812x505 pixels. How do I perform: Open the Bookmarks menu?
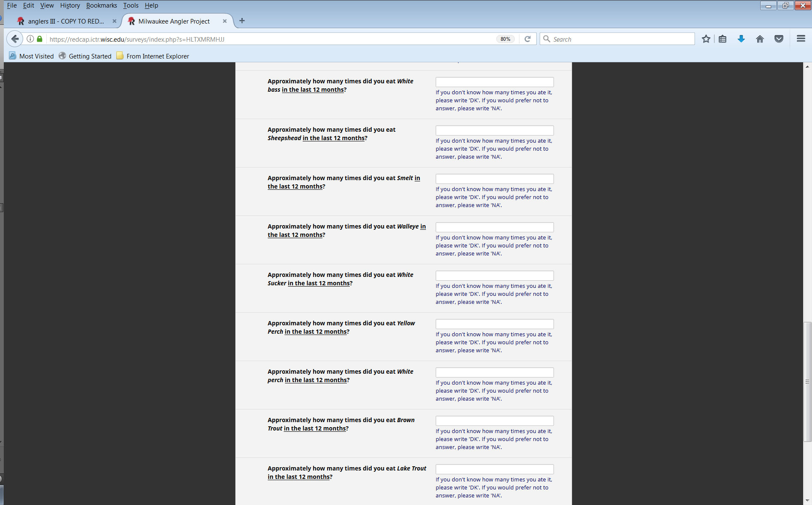101,5
